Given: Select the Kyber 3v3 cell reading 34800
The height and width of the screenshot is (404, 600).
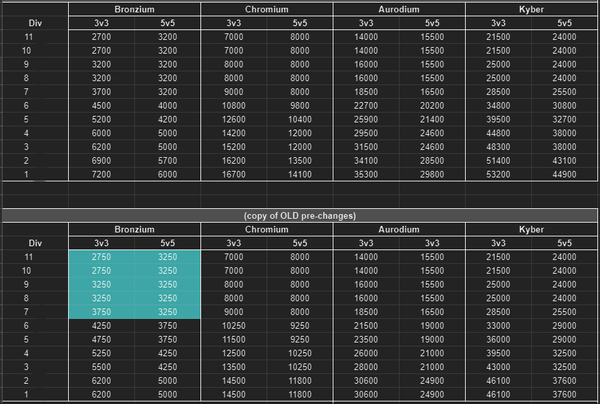Looking at the screenshot, I should coord(499,106).
